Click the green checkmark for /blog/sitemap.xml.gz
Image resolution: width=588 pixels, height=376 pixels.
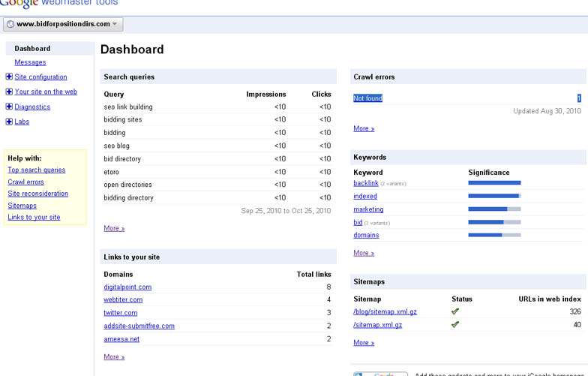(455, 311)
